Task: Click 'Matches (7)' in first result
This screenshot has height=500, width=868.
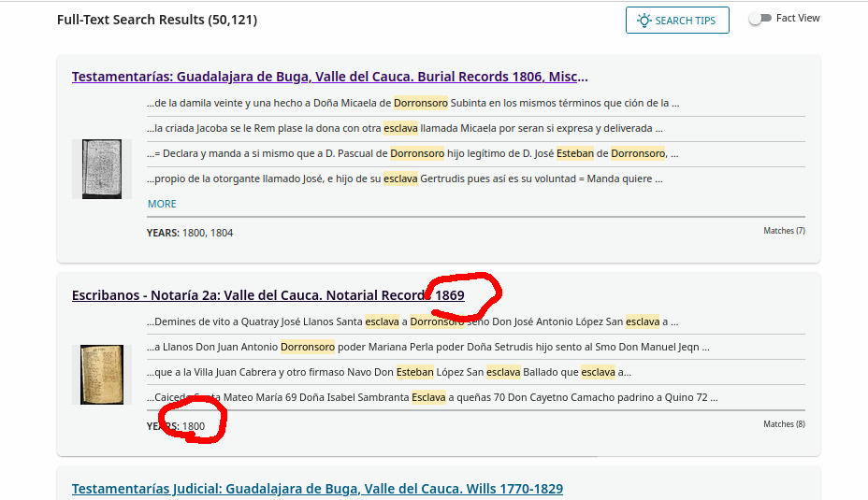Action: (784, 231)
